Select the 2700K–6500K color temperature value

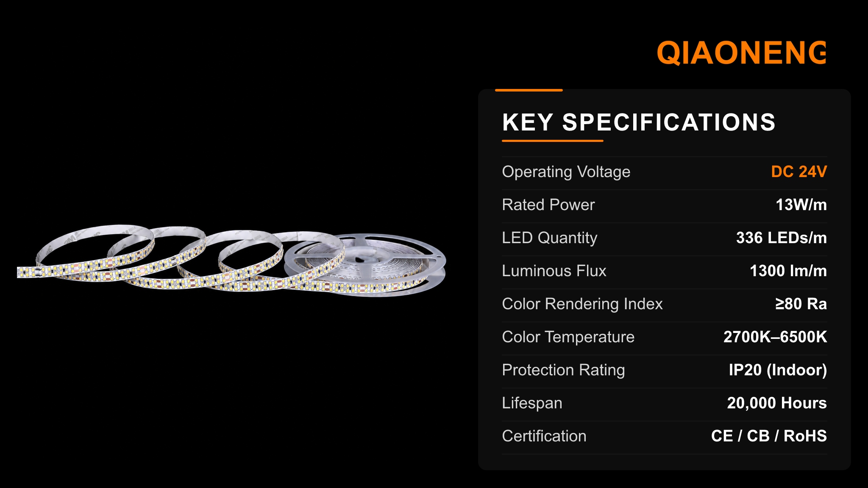[775, 337]
